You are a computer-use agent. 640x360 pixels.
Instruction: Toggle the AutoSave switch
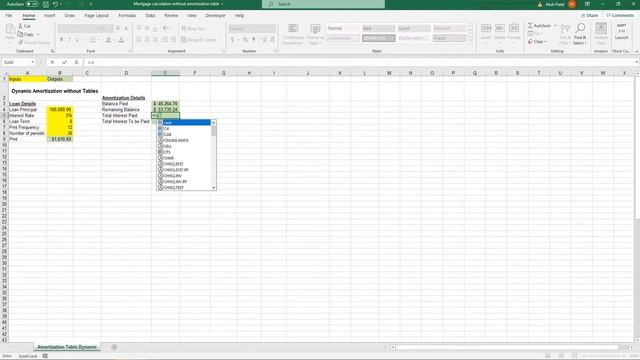click(32, 4)
